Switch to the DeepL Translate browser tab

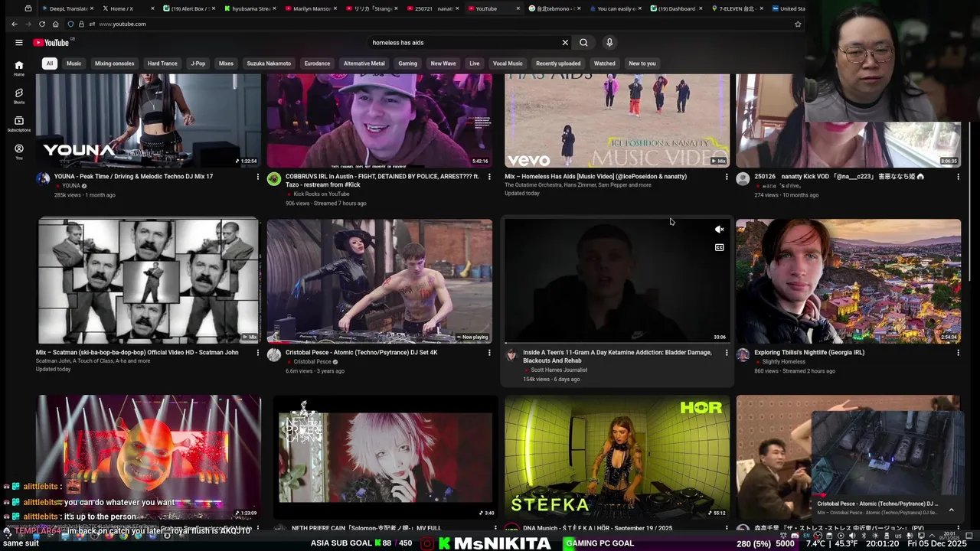pos(69,8)
